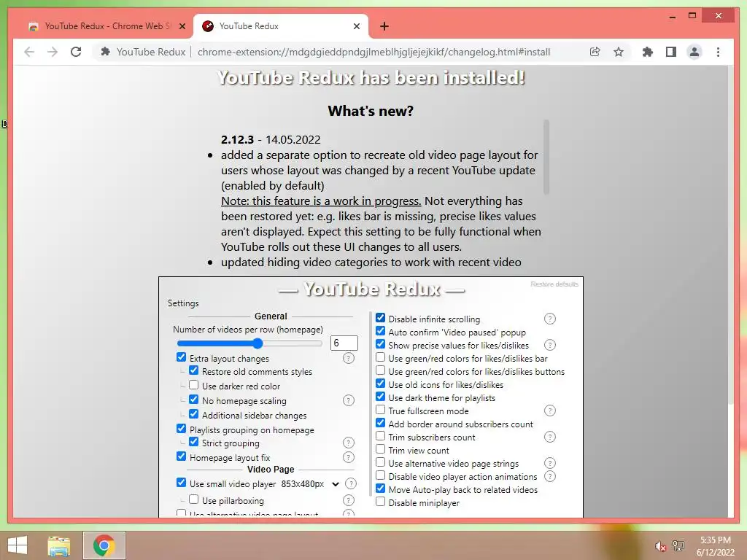Image resolution: width=747 pixels, height=560 pixels.
Task: Click Chrome icon in taskbar
Action: [104, 545]
